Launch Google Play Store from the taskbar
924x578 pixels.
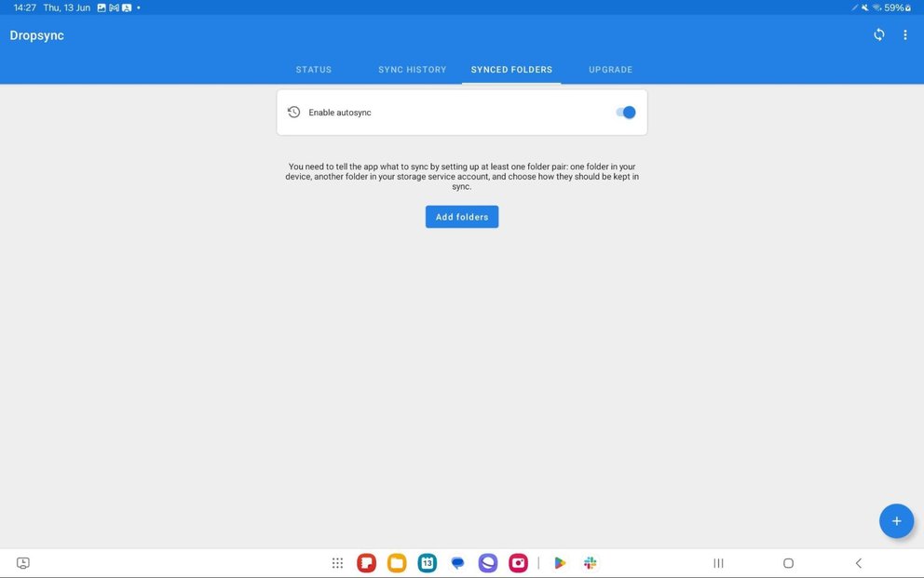(x=559, y=562)
